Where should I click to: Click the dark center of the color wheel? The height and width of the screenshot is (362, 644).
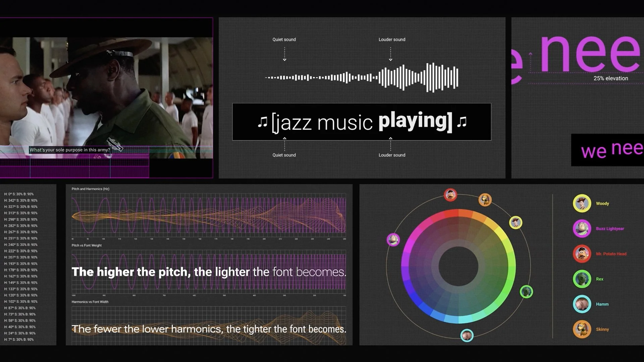pos(458,266)
